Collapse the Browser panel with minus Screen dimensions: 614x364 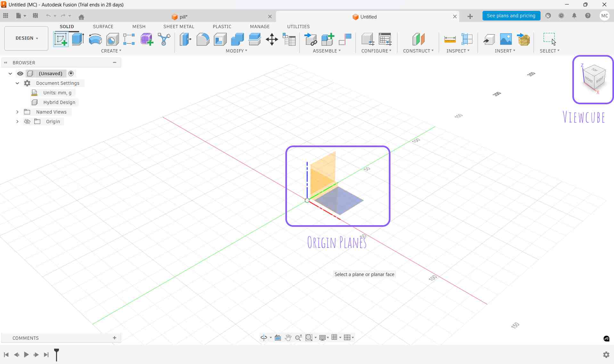click(x=115, y=63)
